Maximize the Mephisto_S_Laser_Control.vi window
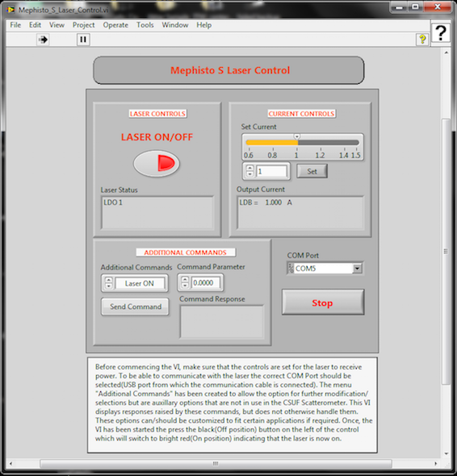 (x=415, y=7)
